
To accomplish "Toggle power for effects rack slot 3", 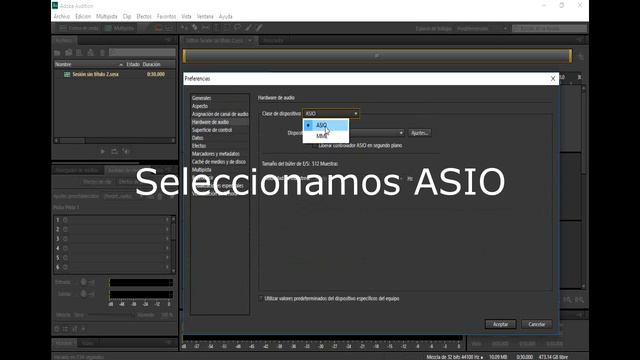I will click(65, 239).
